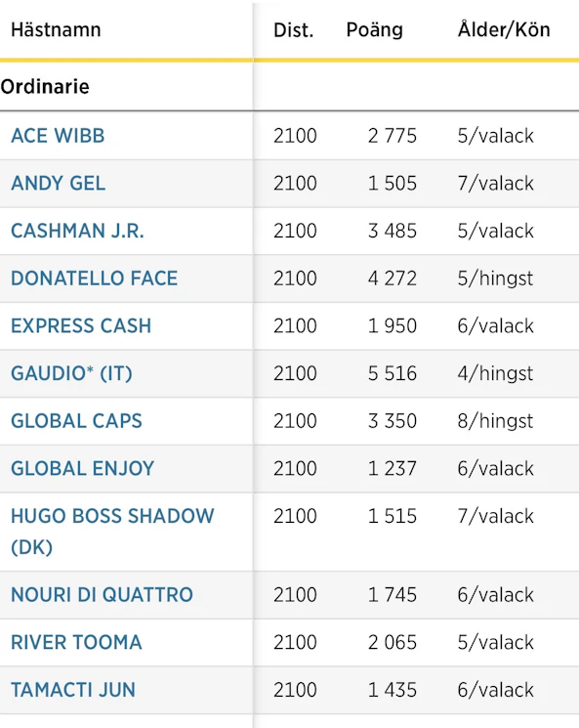Screen dimensions: 579x728
Task: Sort by Dist. column header
Action: click(x=294, y=30)
